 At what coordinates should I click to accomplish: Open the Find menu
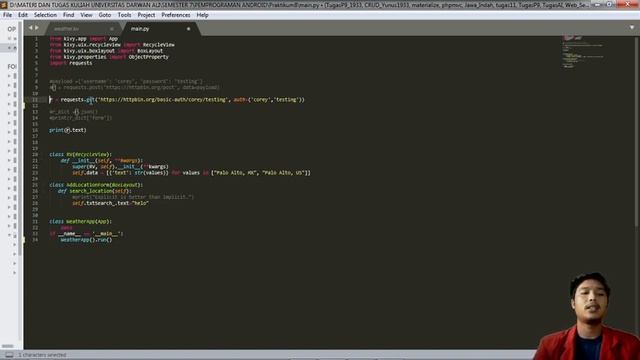(69, 15)
